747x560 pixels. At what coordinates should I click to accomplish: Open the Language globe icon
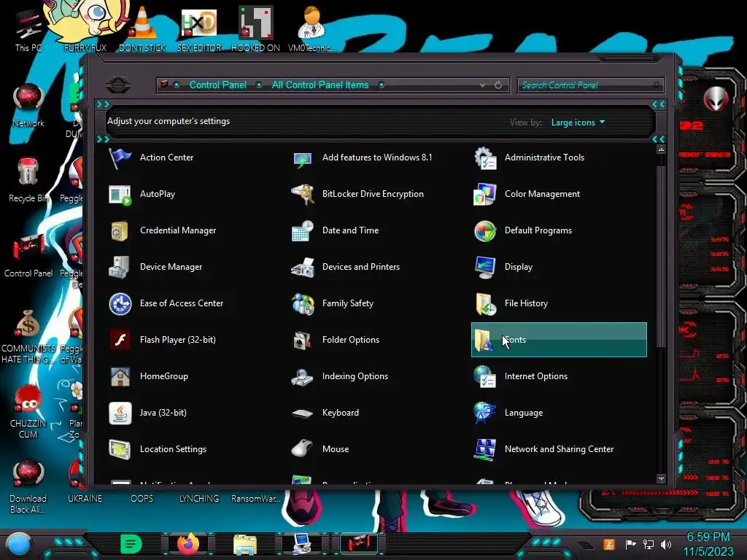(x=484, y=413)
